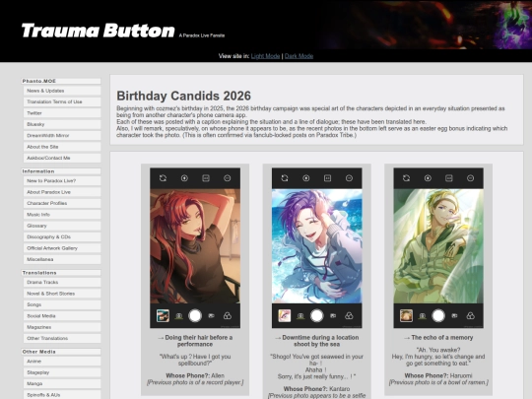Click camera-flip icon on first phone card
This screenshot has height=399, width=532.
pos(163,178)
